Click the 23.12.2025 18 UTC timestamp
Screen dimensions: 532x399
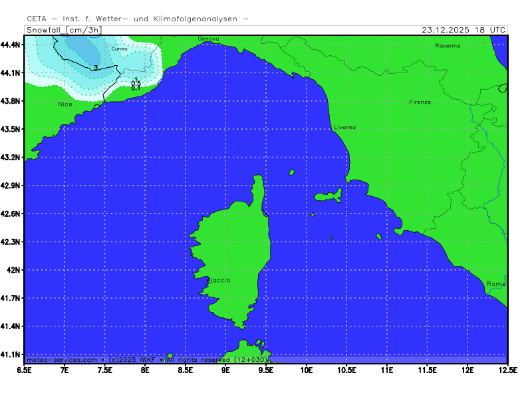point(464,30)
